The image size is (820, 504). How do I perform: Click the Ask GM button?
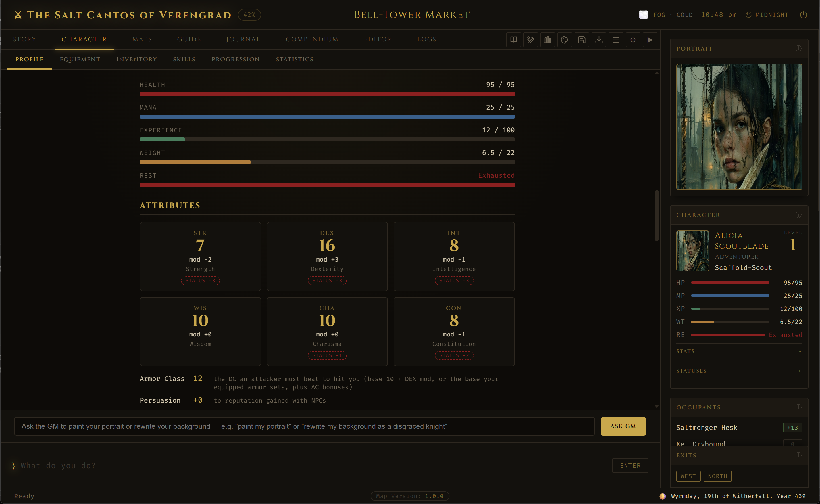pos(623,426)
